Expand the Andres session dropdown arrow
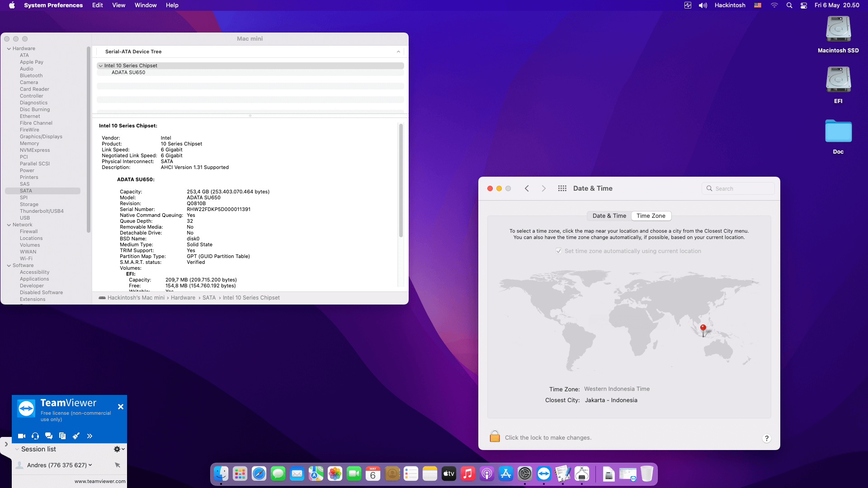The height and width of the screenshot is (488, 868). pyautogui.click(x=90, y=465)
